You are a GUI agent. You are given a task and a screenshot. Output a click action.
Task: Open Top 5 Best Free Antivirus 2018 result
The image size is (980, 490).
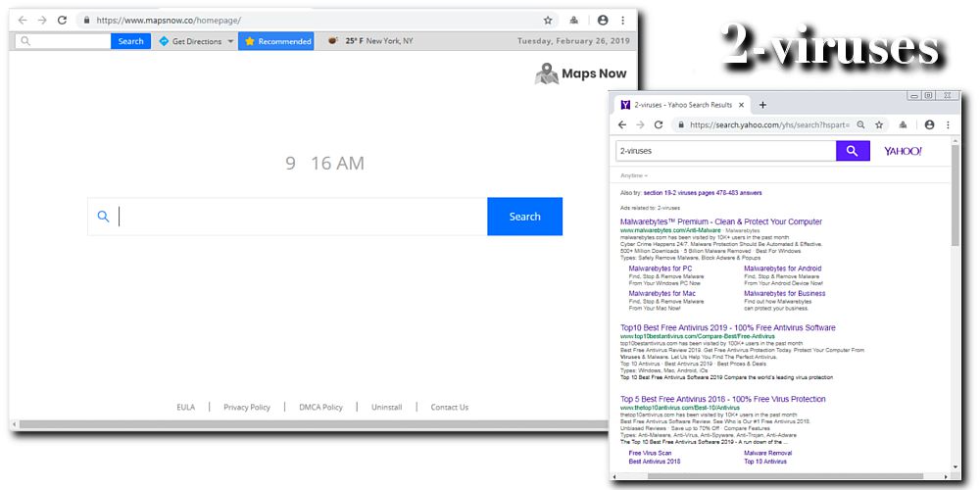click(723, 400)
